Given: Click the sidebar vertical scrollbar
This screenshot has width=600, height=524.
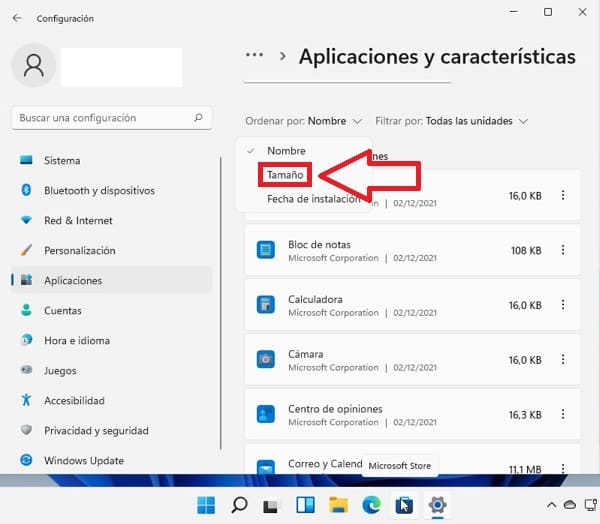Looking at the screenshot, I should coord(221,303).
